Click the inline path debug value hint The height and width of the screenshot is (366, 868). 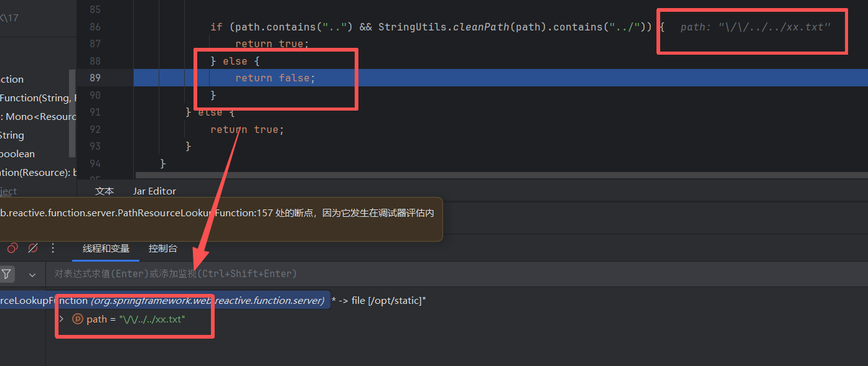click(x=755, y=27)
